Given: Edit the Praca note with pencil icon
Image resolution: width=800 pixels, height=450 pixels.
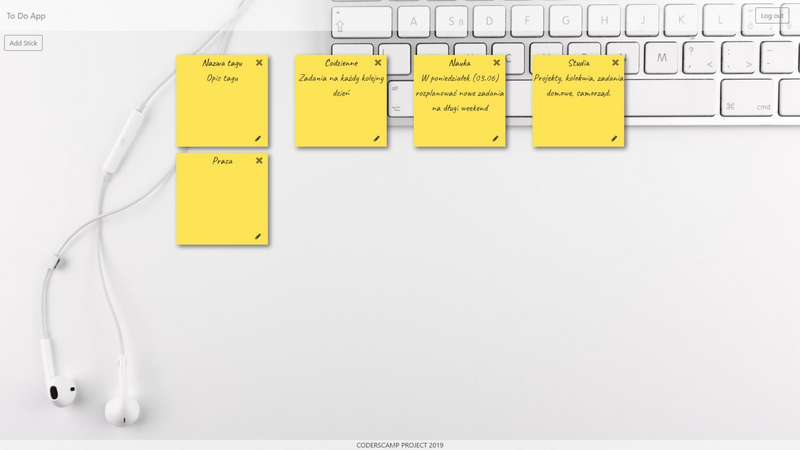Looking at the screenshot, I should tap(258, 237).
